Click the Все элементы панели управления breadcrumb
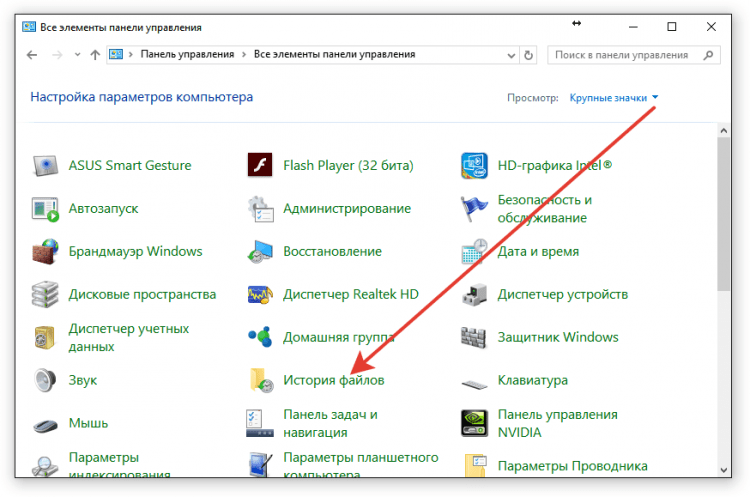Viewport: 750px width, 497px height. point(334,55)
